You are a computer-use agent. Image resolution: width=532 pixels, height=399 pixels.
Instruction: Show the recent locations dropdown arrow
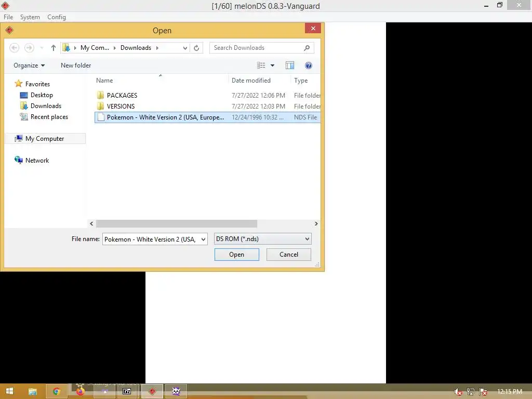42,48
